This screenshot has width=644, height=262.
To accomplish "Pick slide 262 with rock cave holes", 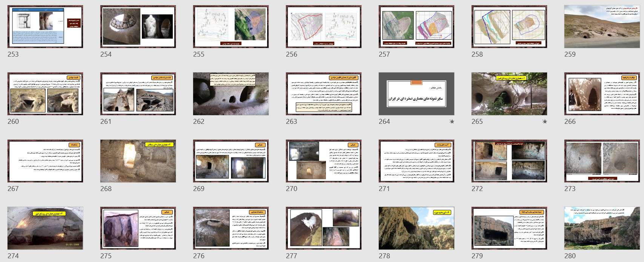I will (231, 94).
